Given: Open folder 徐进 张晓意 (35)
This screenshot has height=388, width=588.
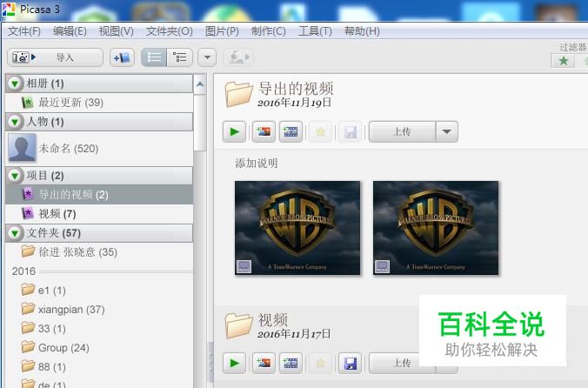Looking at the screenshot, I should (x=99, y=252).
